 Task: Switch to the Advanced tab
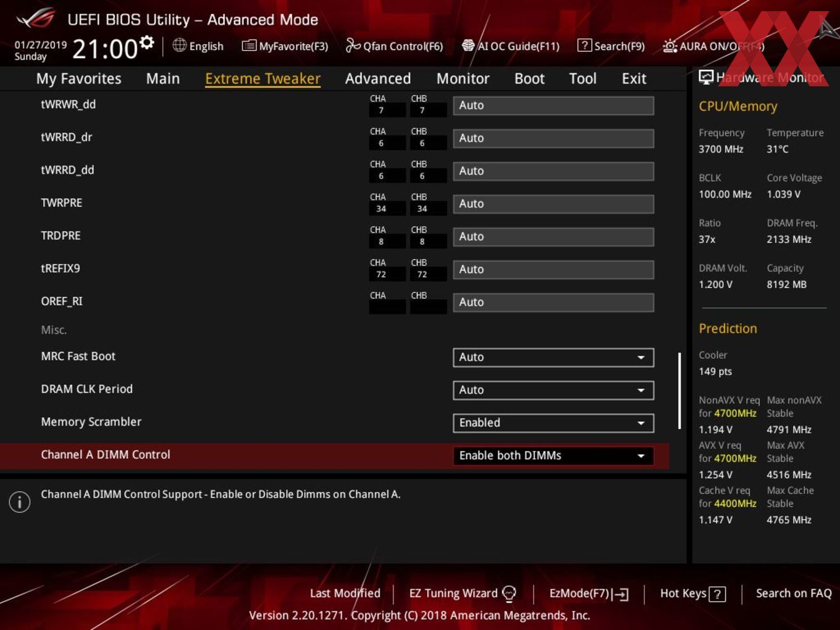click(378, 78)
